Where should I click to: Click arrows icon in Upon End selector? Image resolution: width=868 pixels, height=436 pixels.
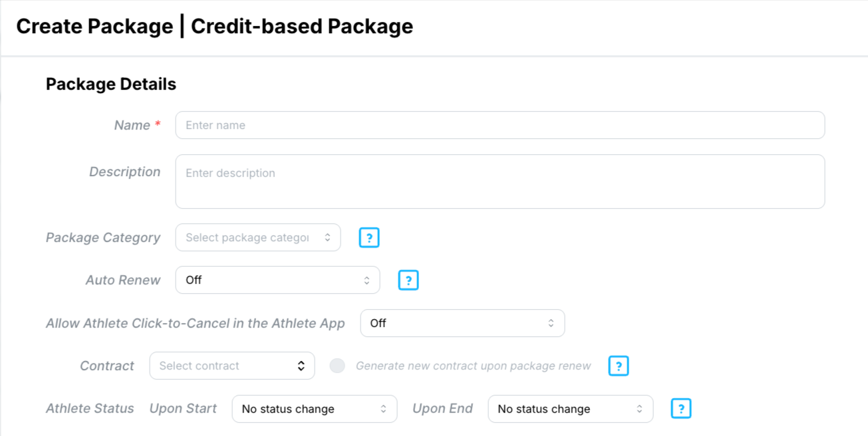tap(639, 409)
